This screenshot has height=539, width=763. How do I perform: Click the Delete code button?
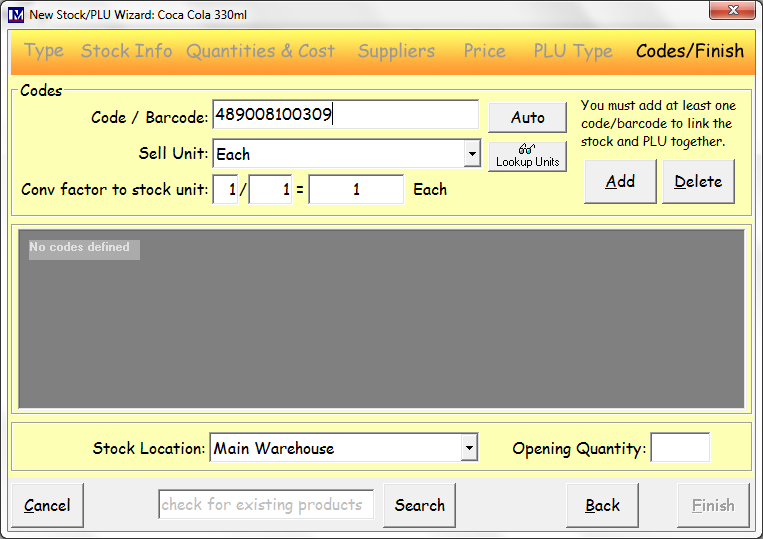(x=698, y=181)
